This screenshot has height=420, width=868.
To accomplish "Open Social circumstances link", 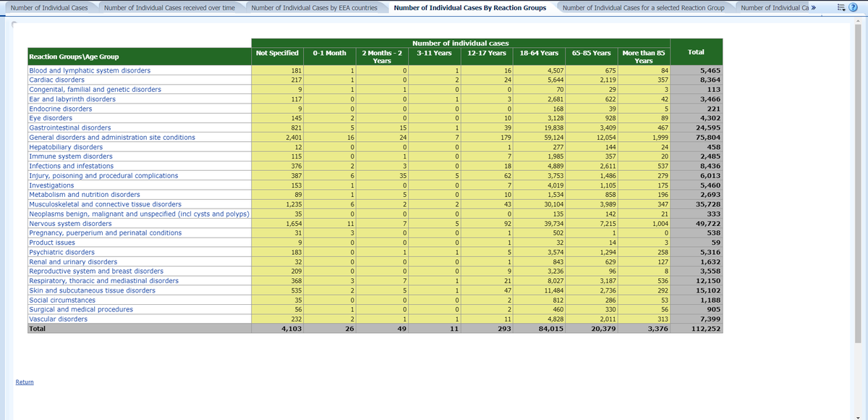I will 62,300.
